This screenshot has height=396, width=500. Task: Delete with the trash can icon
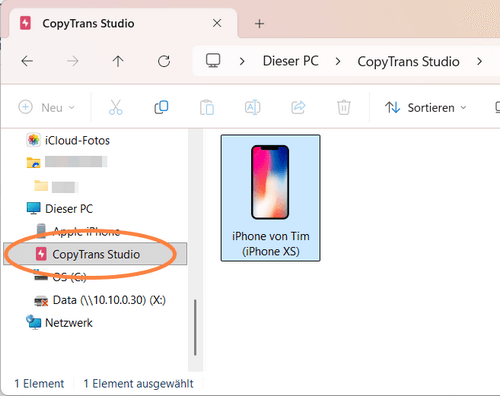pyautogui.click(x=344, y=107)
